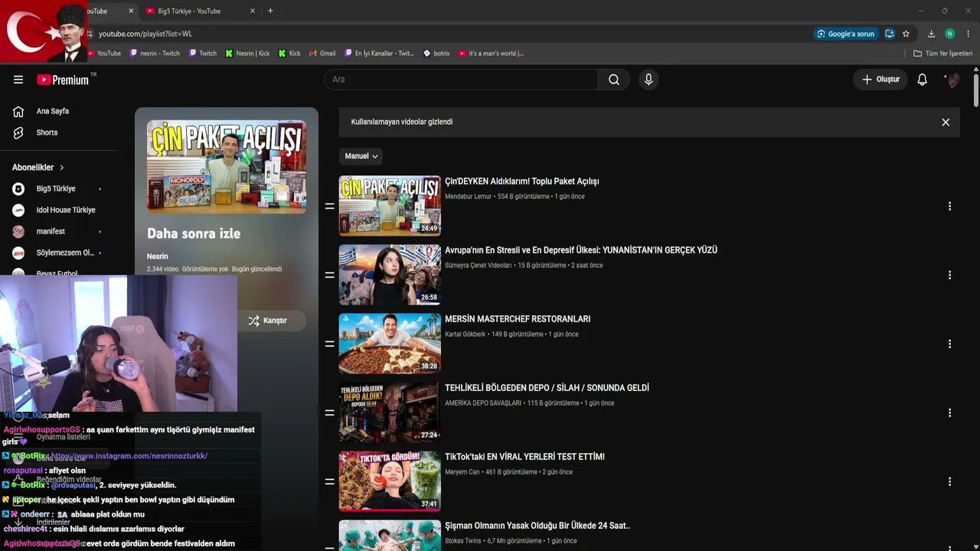Open the Twitch bookmark

[x=202, y=54]
